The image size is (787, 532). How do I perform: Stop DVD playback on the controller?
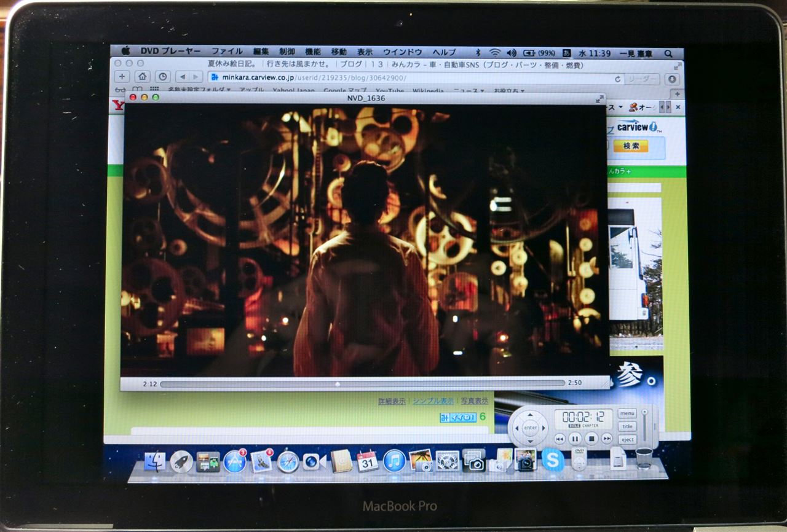tap(591, 439)
